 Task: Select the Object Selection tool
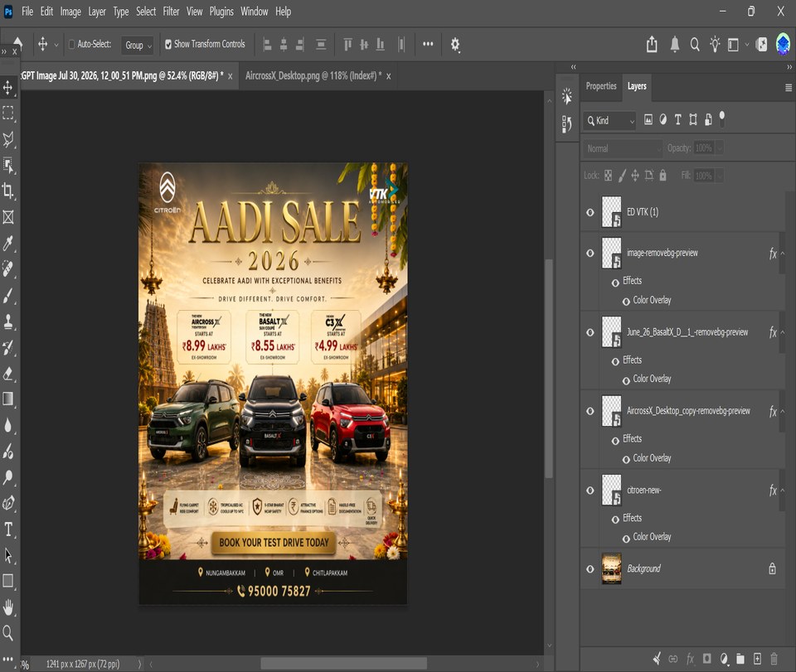8,165
